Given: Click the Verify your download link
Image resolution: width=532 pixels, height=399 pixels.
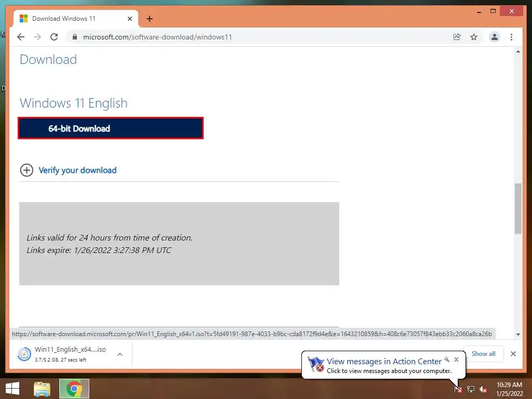Looking at the screenshot, I should click(x=77, y=170).
